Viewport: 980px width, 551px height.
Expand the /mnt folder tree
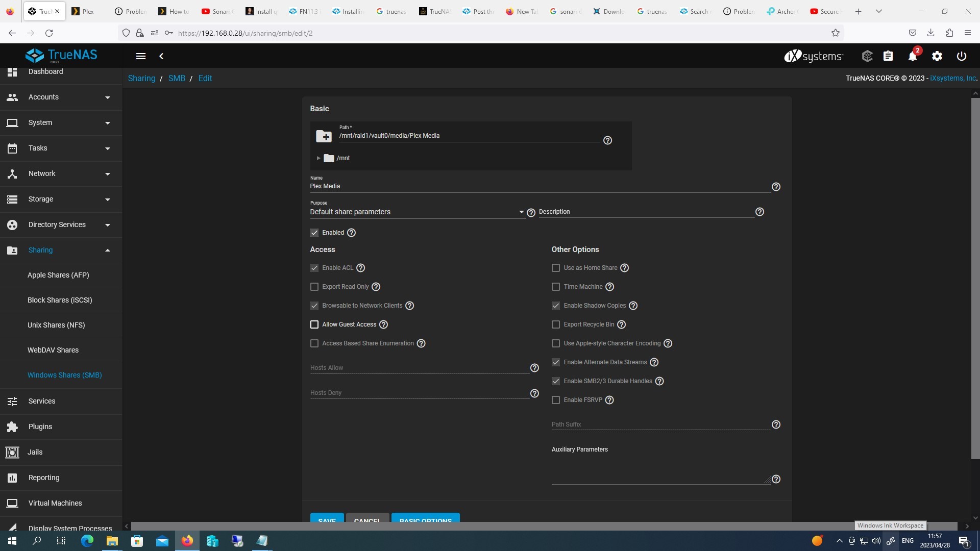pos(318,158)
